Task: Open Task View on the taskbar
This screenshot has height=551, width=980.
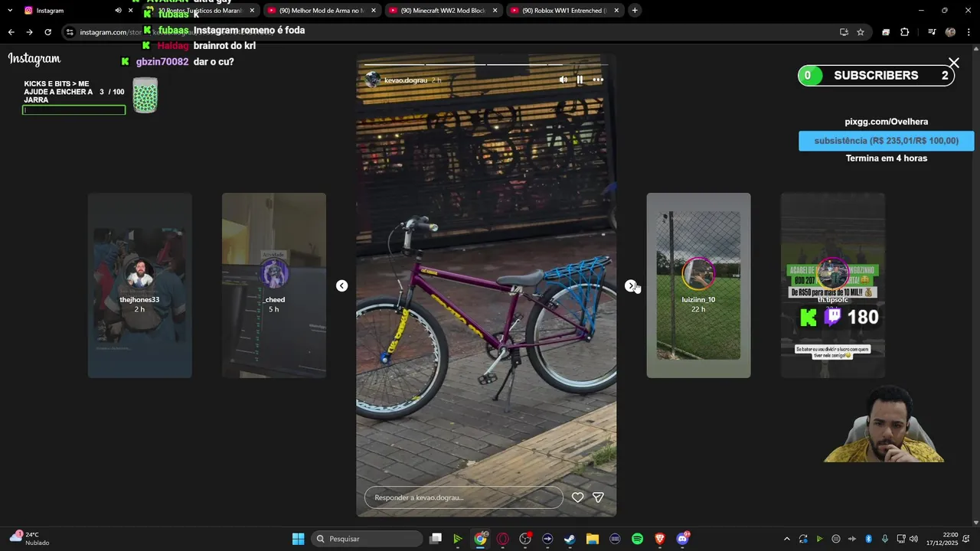Action: 436,539
